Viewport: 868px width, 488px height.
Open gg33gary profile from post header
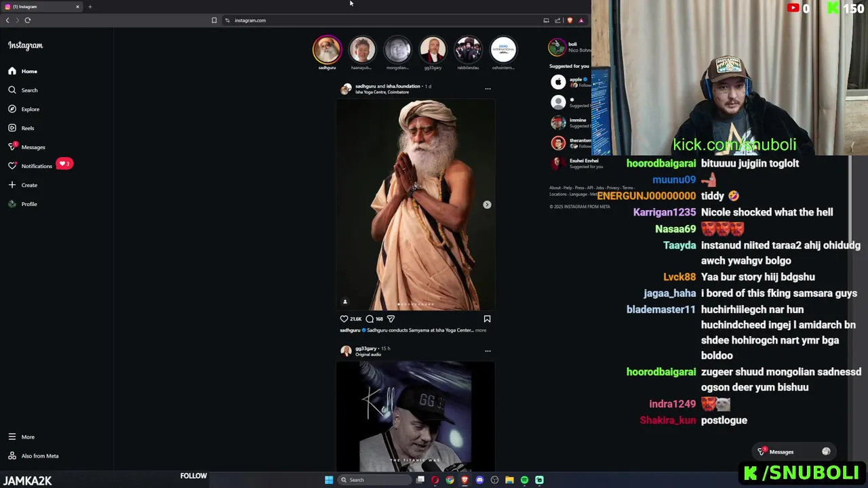(366, 348)
